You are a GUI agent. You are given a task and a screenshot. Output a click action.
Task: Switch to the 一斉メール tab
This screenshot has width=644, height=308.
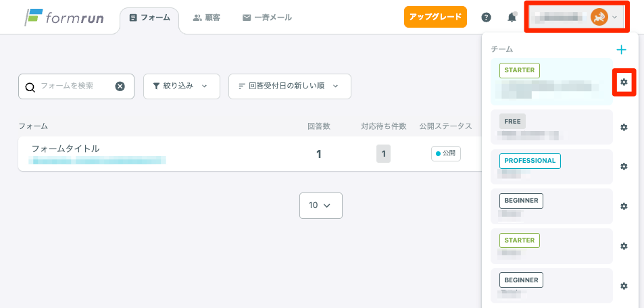pos(267,18)
